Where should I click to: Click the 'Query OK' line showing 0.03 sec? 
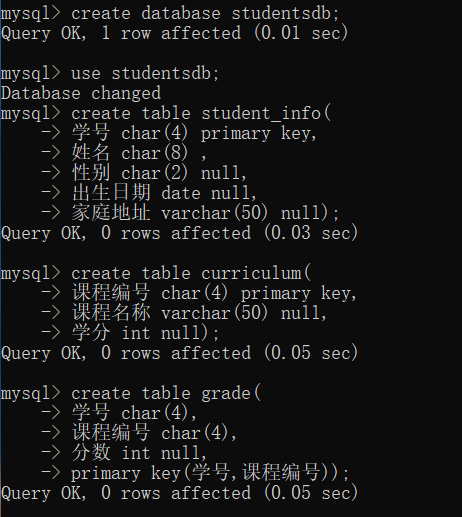pyautogui.click(x=179, y=233)
